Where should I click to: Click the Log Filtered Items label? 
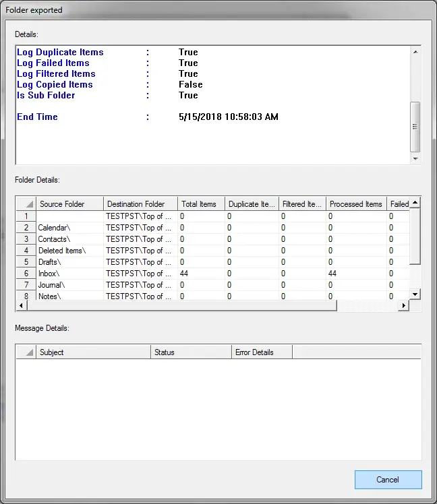pyautogui.click(x=57, y=73)
